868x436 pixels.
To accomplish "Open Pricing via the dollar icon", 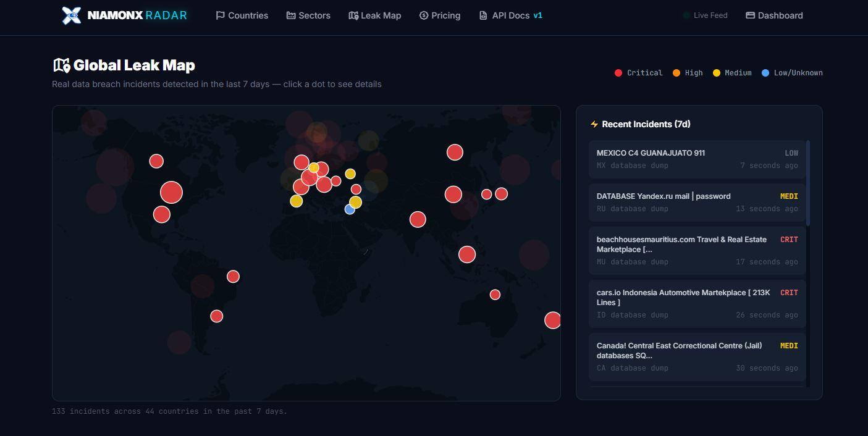I will pyautogui.click(x=424, y=15).
